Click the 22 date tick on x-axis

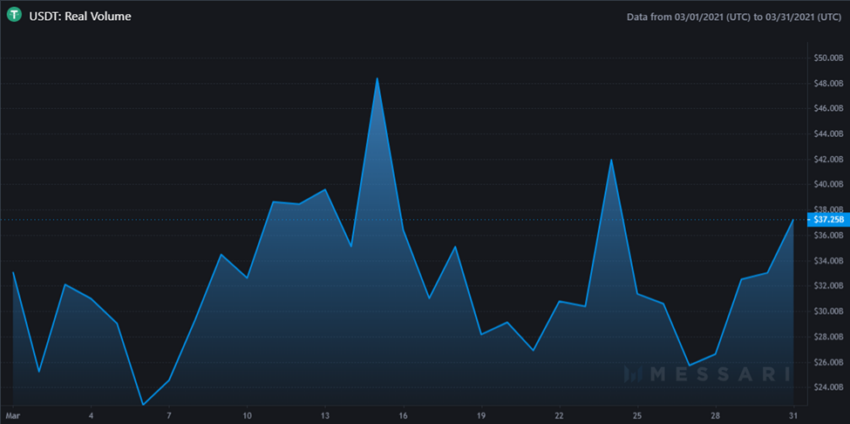click(x=559, y=416)
